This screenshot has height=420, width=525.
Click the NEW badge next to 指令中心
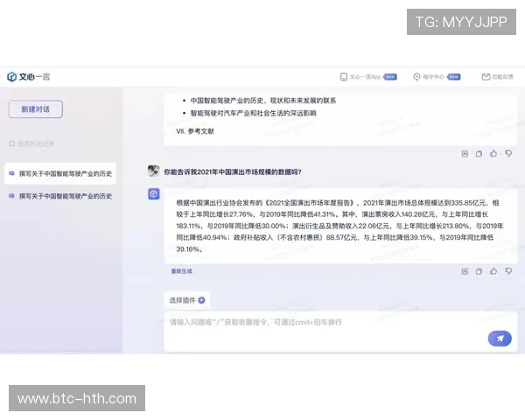click(453, 77)
